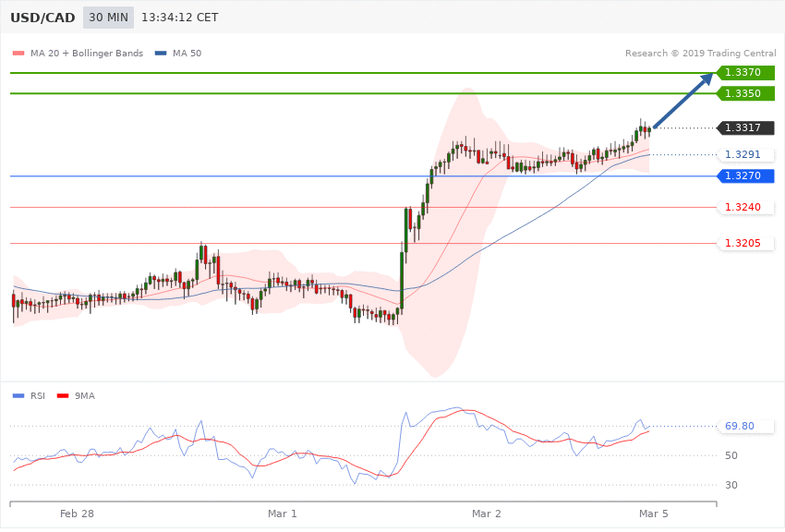The image size is (785, 532).
Task: Click the 13:34:12 CET timestamp
Action: 180,18
